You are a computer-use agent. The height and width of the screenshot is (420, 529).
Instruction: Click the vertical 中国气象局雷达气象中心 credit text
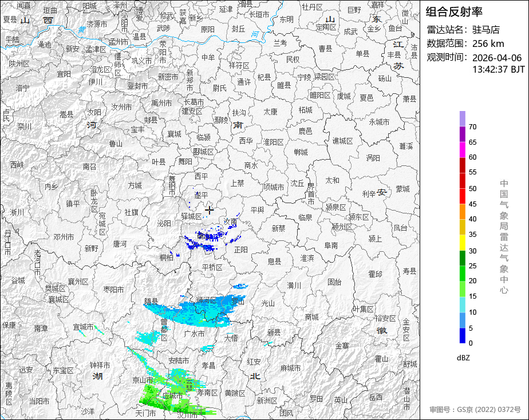coord(504,237)
